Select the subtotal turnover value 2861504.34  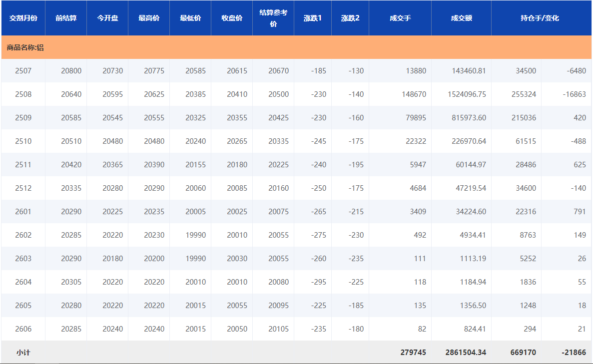(466, 353)
